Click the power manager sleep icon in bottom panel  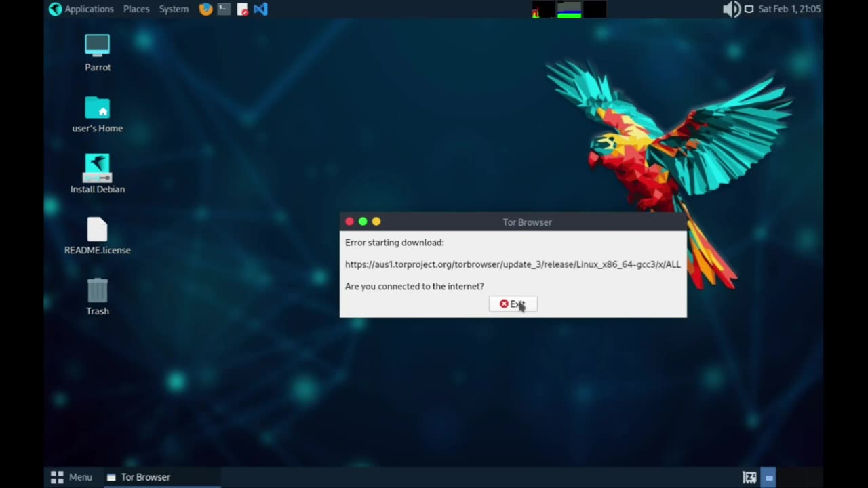click(x=749, y=477)
